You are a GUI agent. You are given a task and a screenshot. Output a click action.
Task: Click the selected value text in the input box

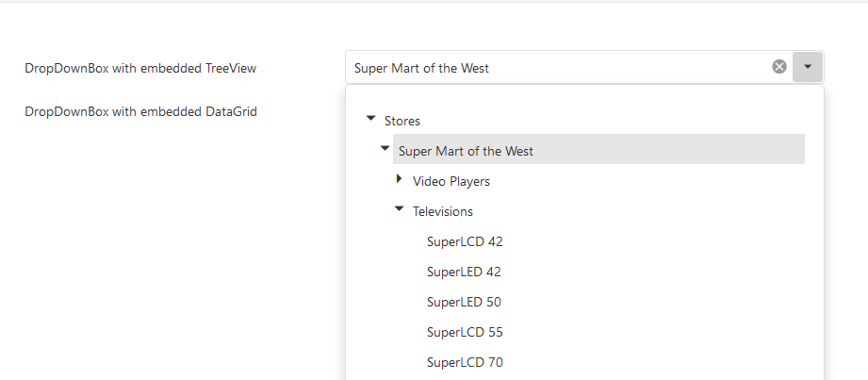421,68
